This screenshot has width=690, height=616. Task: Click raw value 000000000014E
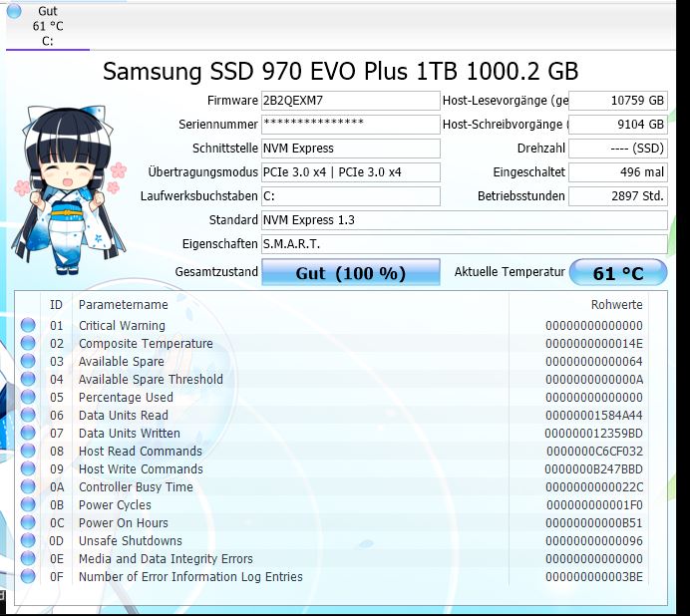click(594, 344)
